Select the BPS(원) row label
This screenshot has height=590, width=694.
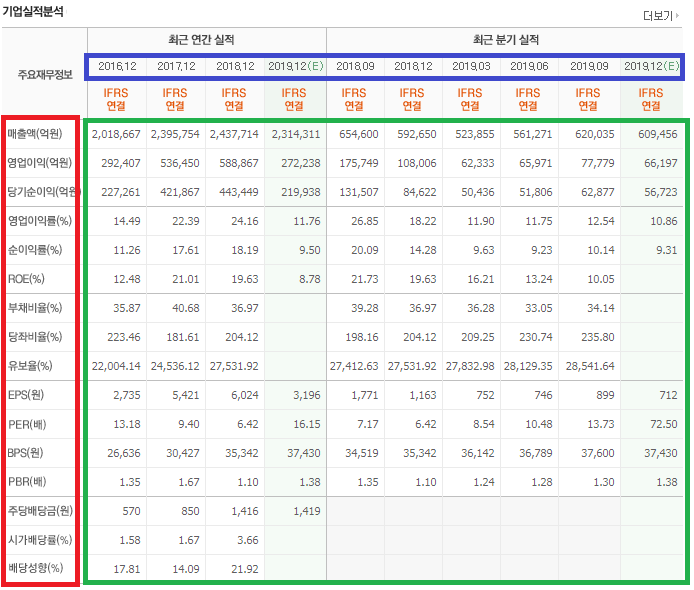[x=25, y=453]
